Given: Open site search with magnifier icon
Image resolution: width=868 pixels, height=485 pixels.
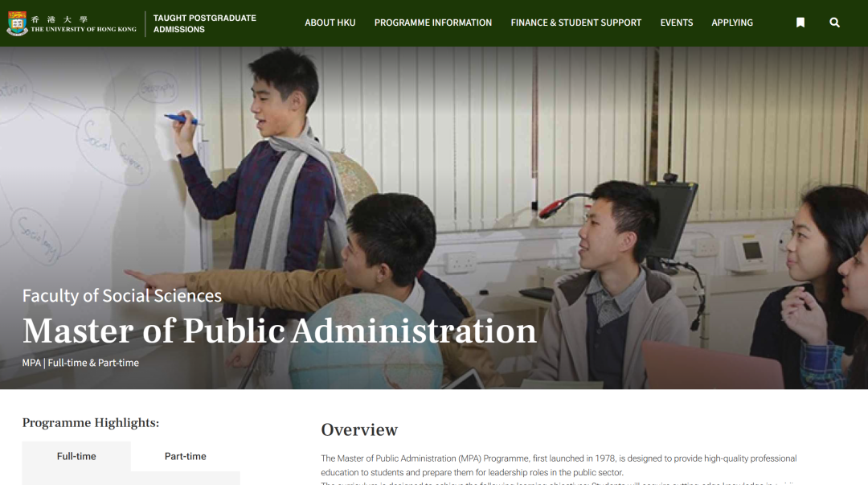Looking at the screenshot, I should pyautogui.click(x=834, y=23).
